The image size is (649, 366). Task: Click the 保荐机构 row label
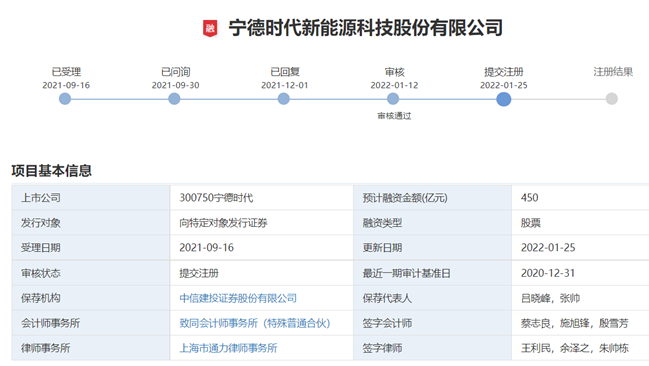click(91, 298)
